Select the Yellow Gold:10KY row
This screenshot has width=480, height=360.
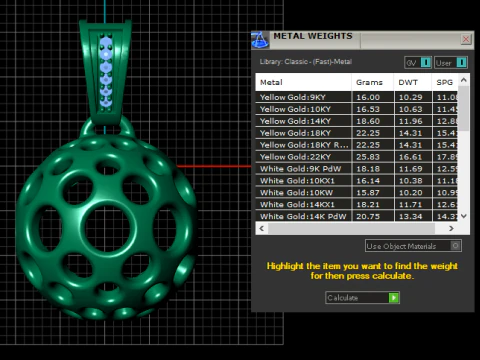[357, 109]
